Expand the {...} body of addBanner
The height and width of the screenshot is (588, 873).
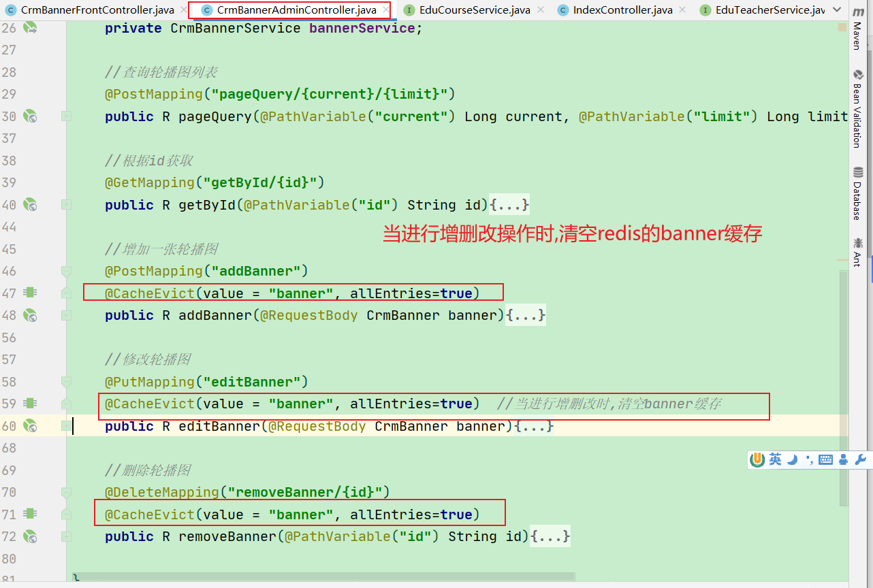coord(526,315)
